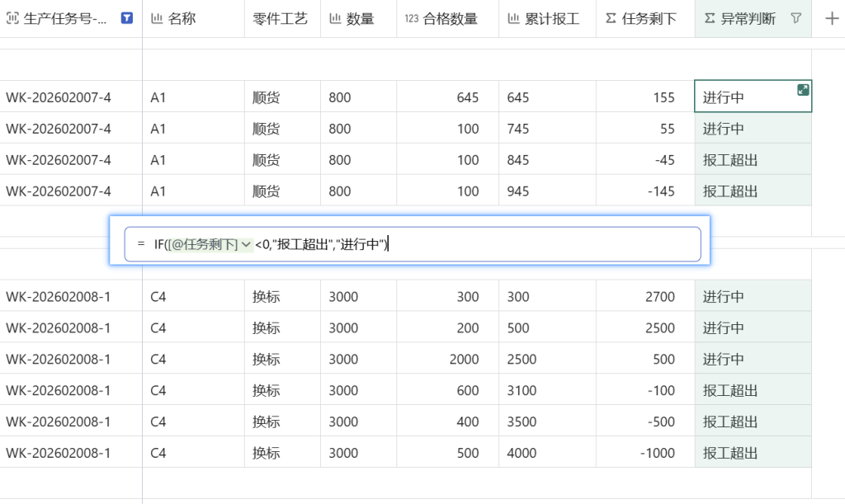Click 合格数量 cell showing 400

pos(448,421)
